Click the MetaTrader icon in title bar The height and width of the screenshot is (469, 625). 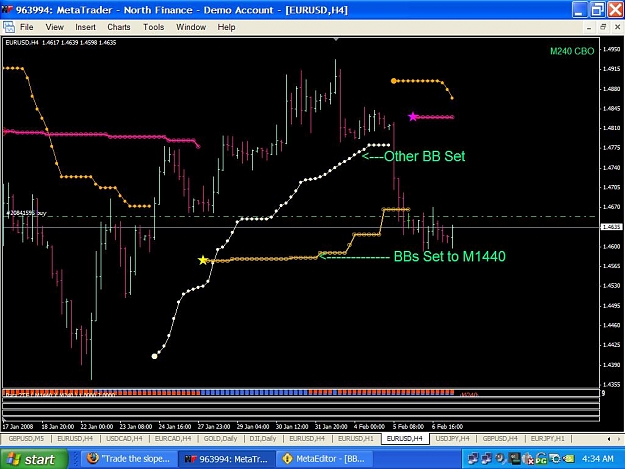pyautogui.click(x=7, y=10)
